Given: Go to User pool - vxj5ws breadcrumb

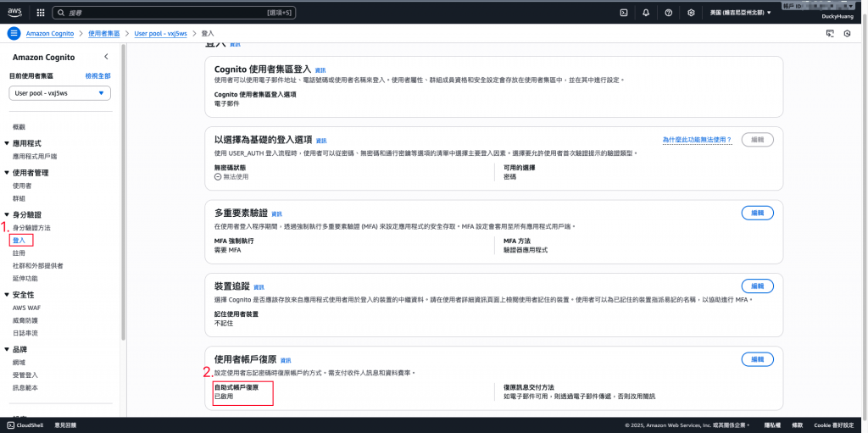Looking at the screenshot, I should pyautogui.click(x=161, y=34).
